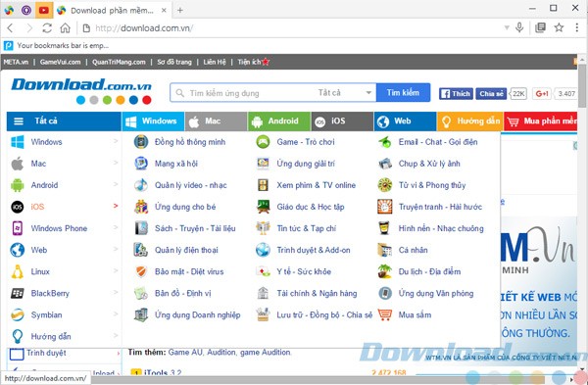Open the Liên Hệ link
Image resolution: width=588 pixels, height=385 pixels.
pos(215,62)
